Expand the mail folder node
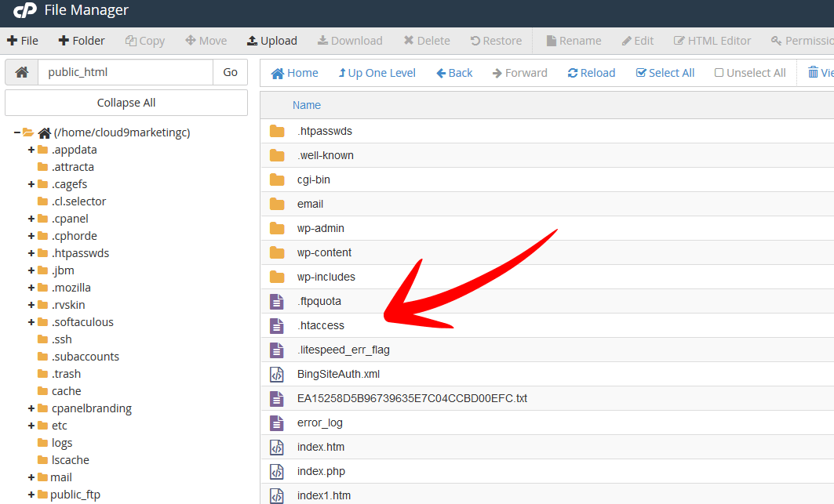The width and height of the screenshot is (834, 504). point(30,477)
